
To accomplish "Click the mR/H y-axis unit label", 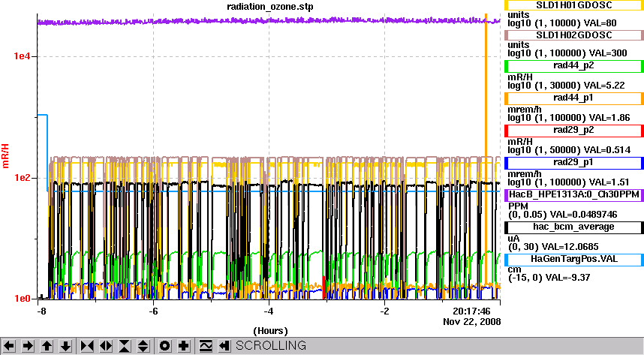I will [5, 156].
